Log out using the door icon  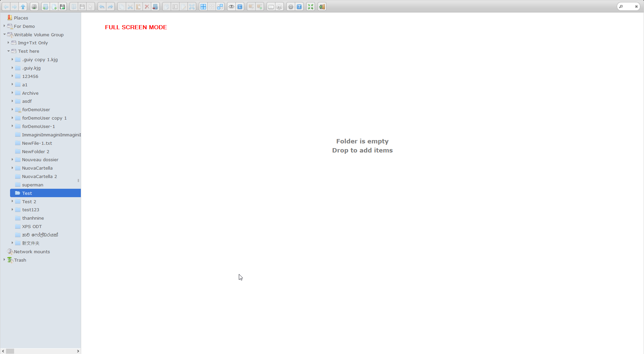(x=321, y=6)
